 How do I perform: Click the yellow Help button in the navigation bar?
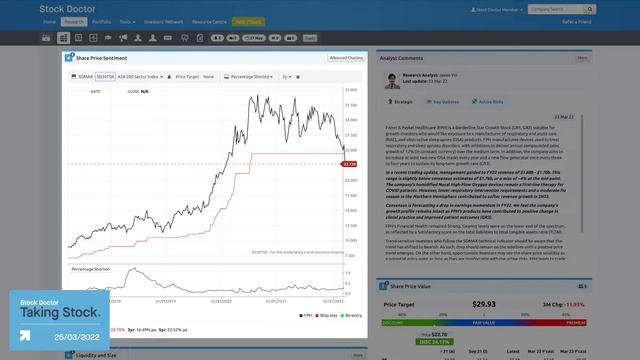pos(248,22)
